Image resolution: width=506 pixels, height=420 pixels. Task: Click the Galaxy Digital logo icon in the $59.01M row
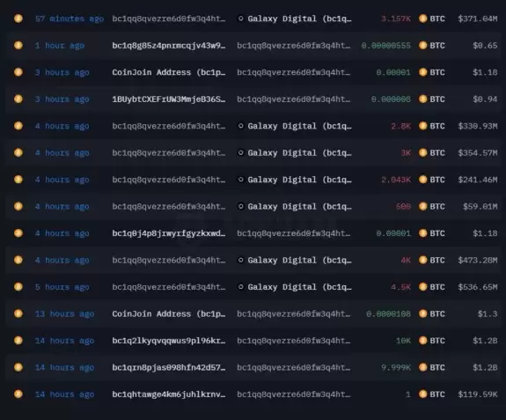(241, 206)
